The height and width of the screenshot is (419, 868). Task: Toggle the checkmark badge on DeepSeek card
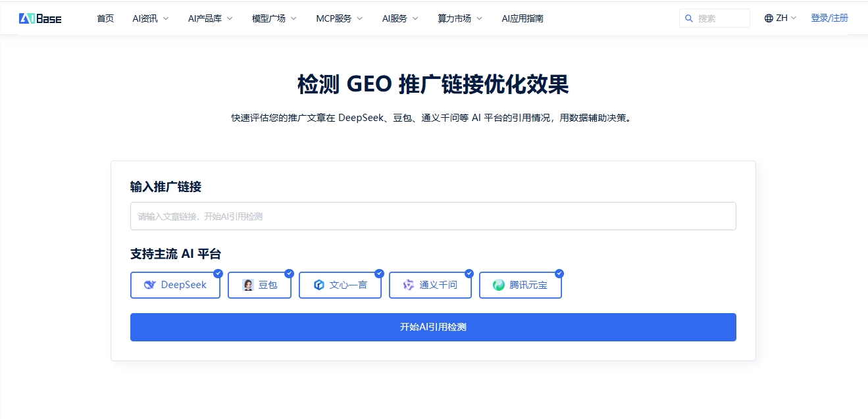(218, 272)
